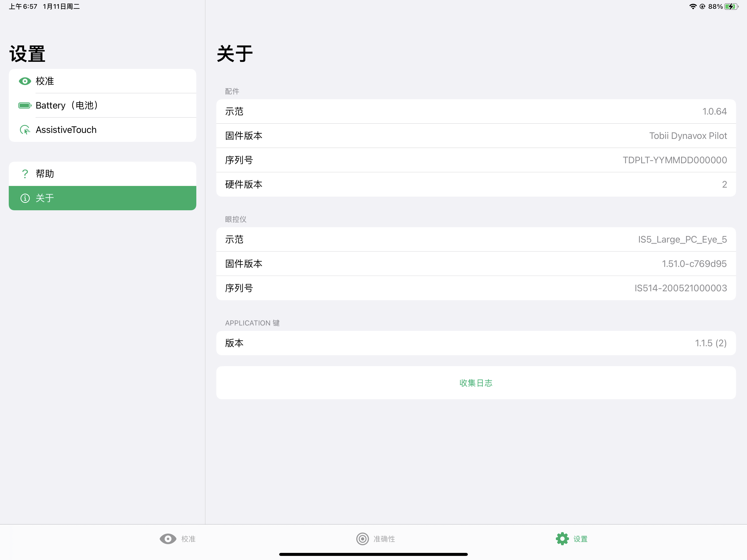Click the AssistiveTouch cursor icon
Viewport: 747px width, 560px height.
point(25,130)
